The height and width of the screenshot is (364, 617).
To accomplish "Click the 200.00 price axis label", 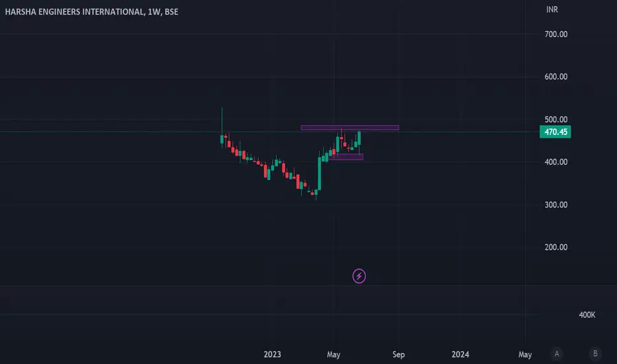I will point(555,247).
